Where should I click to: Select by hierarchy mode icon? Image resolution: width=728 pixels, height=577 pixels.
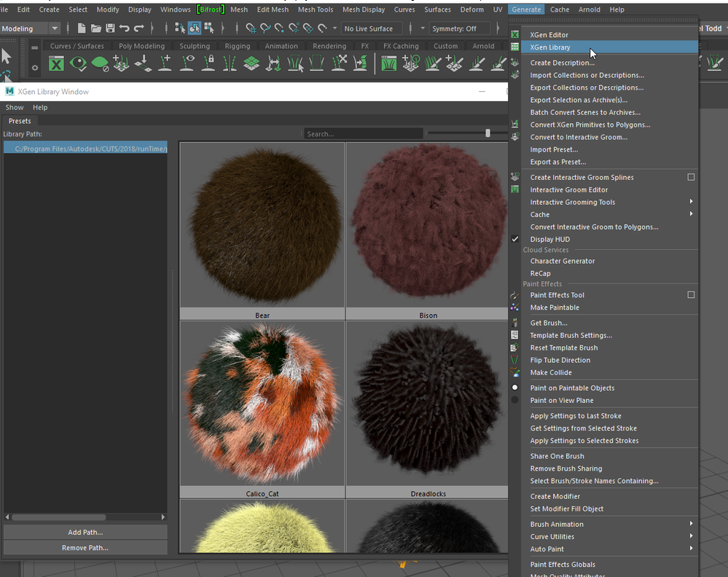180,28
